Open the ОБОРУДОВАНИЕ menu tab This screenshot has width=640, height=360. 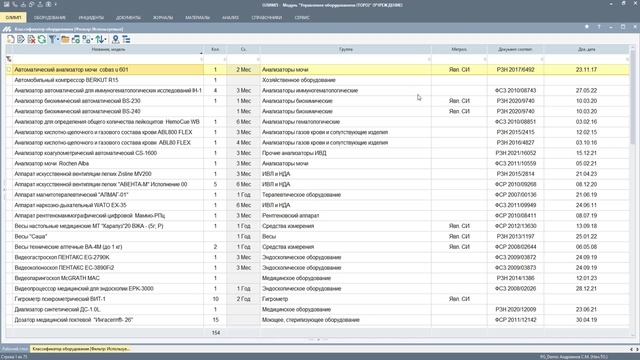[x=49, y=18]
